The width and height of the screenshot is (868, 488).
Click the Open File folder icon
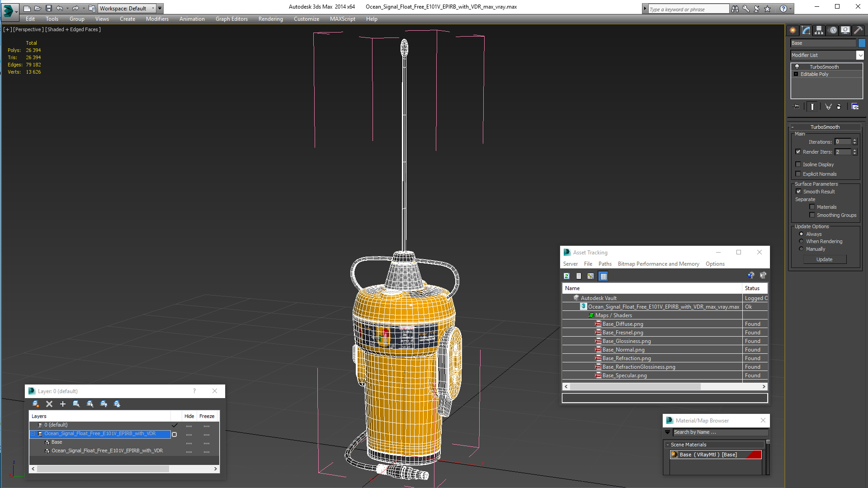38,8
